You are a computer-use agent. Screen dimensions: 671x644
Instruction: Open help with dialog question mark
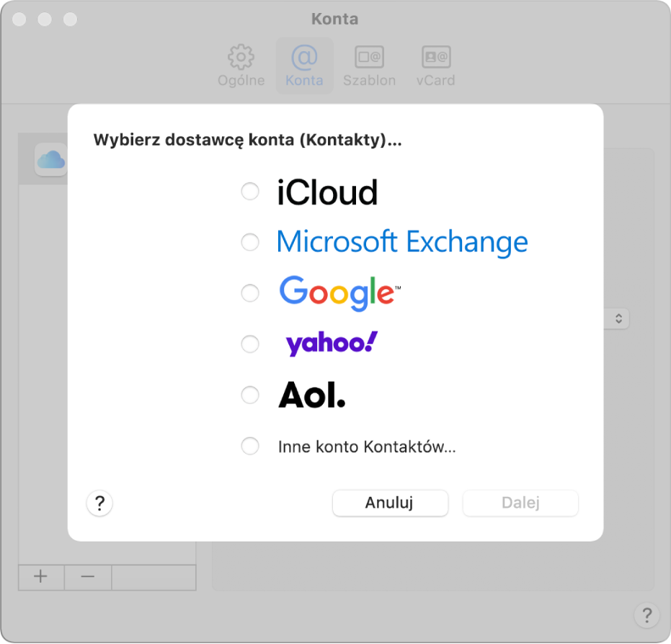(x=99, y=504)
